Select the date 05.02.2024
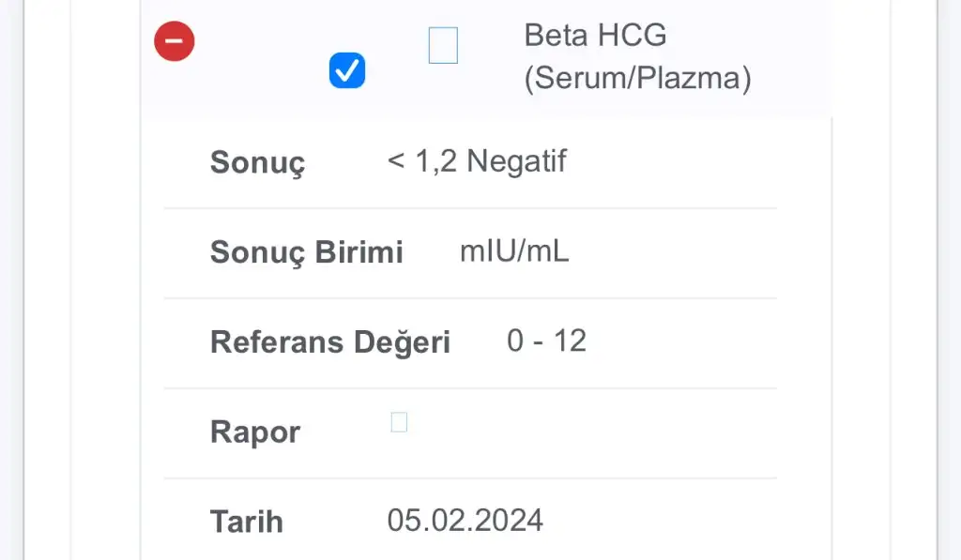This screenshot has width=961, height=560. tap(465, 521)
